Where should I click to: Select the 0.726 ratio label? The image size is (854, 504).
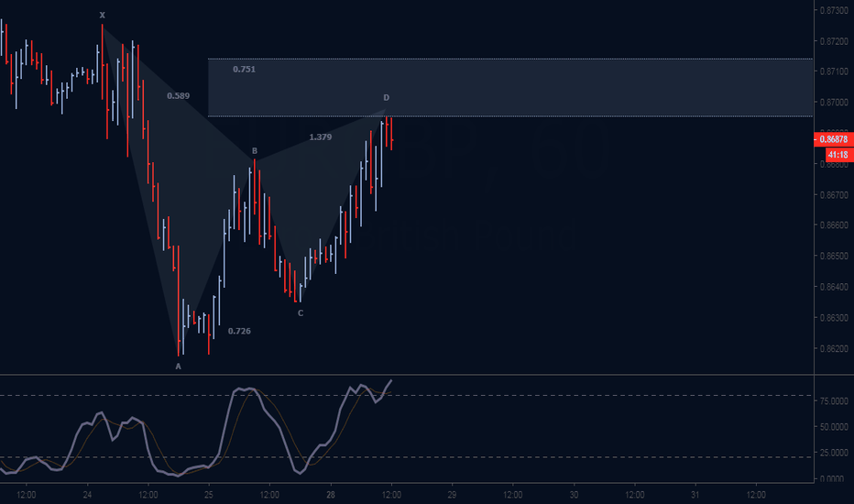click(239, 332)
